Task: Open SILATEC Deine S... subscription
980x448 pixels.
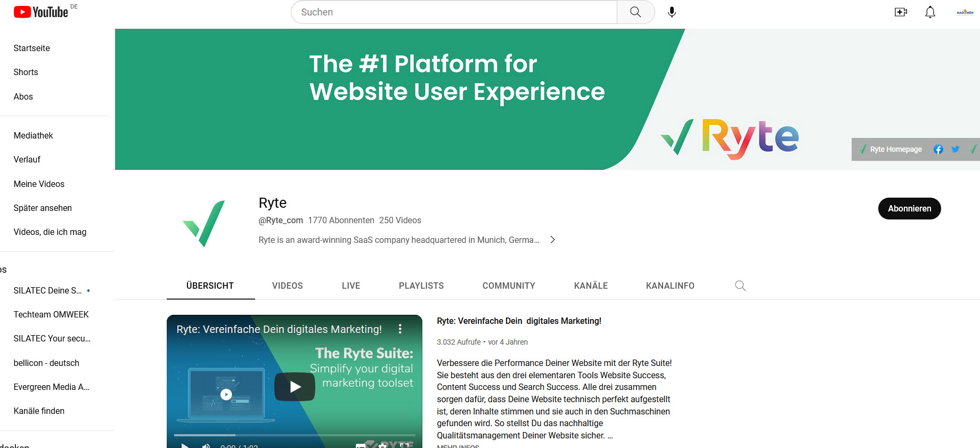Action: pos(48,290)
